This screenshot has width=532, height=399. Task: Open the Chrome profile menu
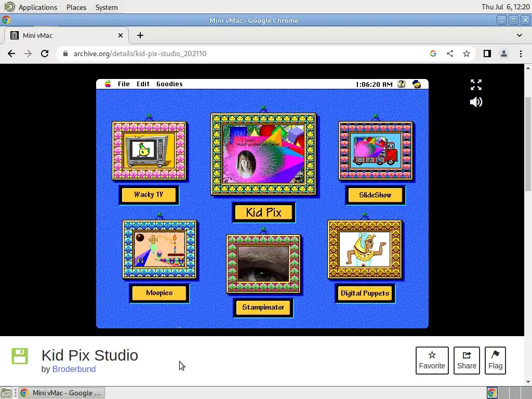click(x=504, y=54)
